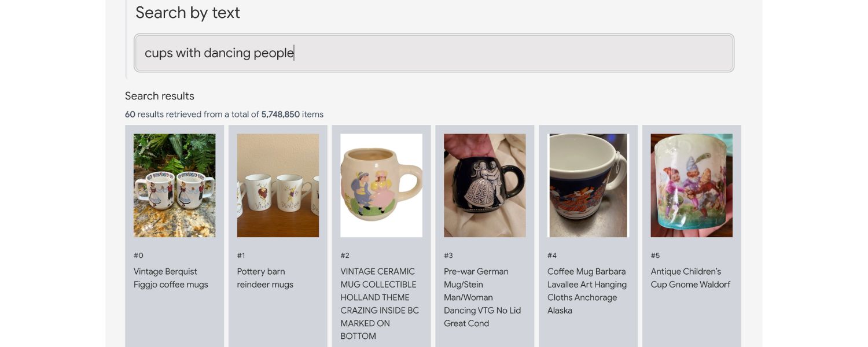View the Holland theme ceramic mug picture
The width and height of the screenshot is (868, 347).
[x=381, y=186]
